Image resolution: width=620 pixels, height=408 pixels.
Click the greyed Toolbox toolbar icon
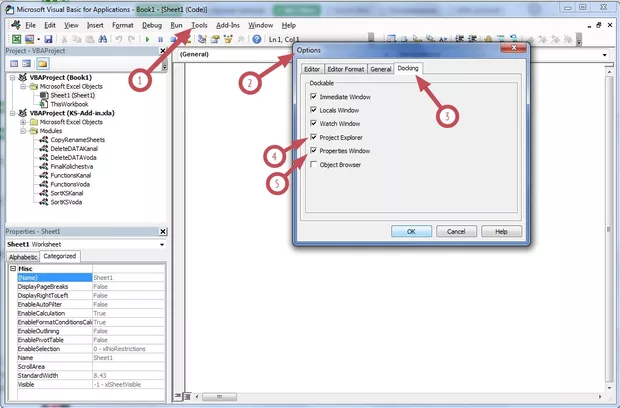[x=241, y=39]
